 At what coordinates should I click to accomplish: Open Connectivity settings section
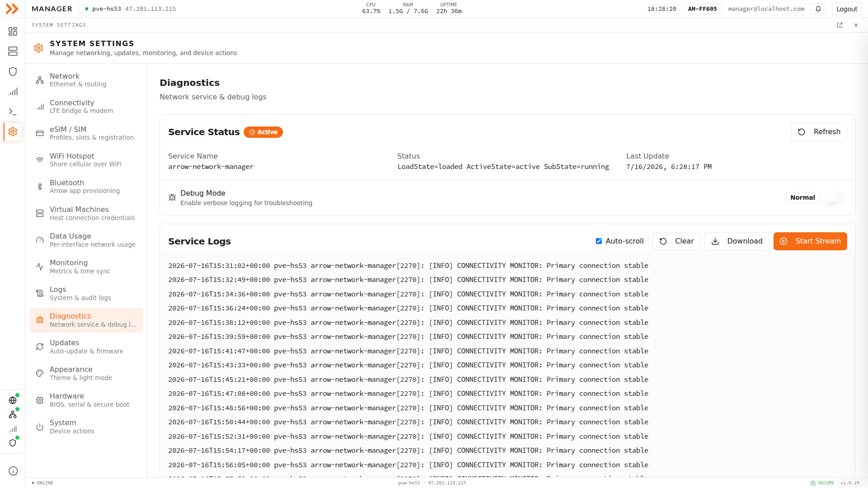[x=86, y=107]
